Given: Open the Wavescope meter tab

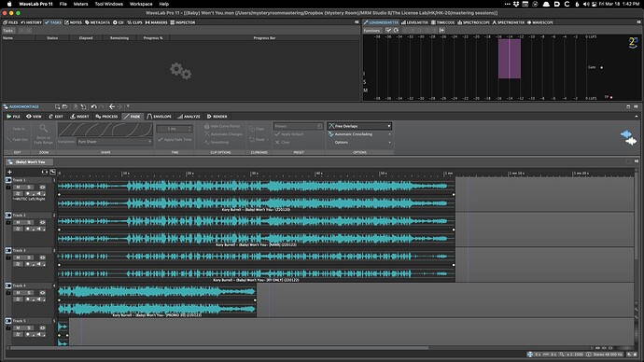Looking at the screenshot, I should click(540, 22).
